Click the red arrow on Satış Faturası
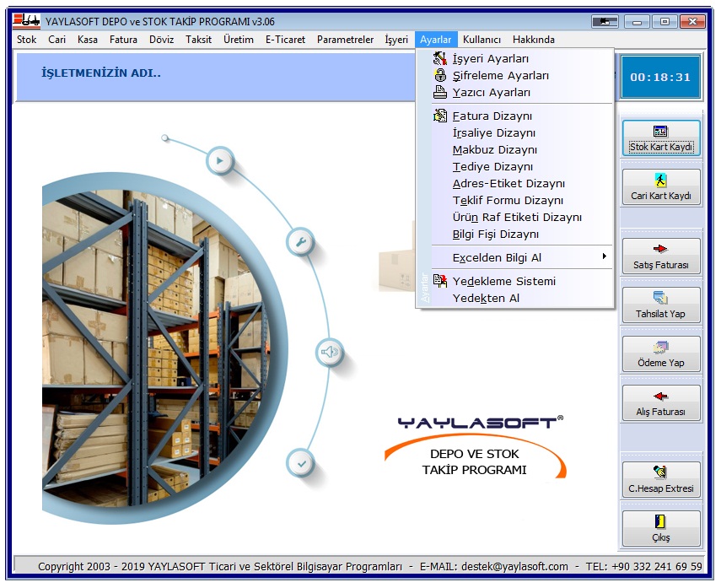The height and width of the screenshot is (588, 721). tap(660, 249)
